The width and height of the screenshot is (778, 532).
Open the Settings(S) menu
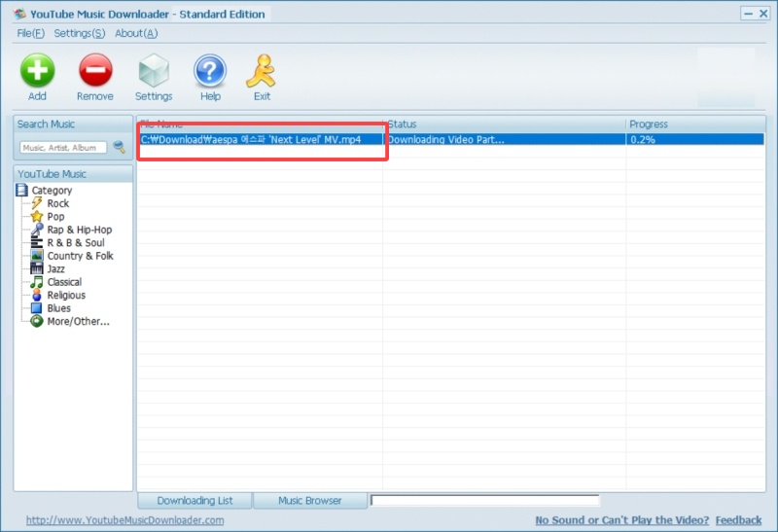pyautogui.click(x=80, y=33)
